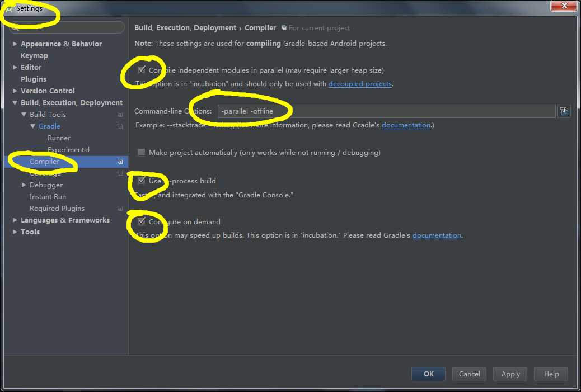
Task: Collapse Build, Execution, Deployment section
Action: tap(15, 102)
